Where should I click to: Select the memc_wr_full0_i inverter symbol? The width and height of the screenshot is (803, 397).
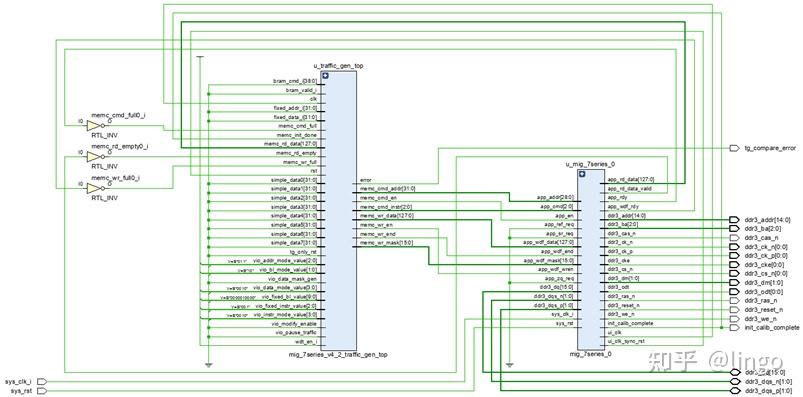point(96,188)
